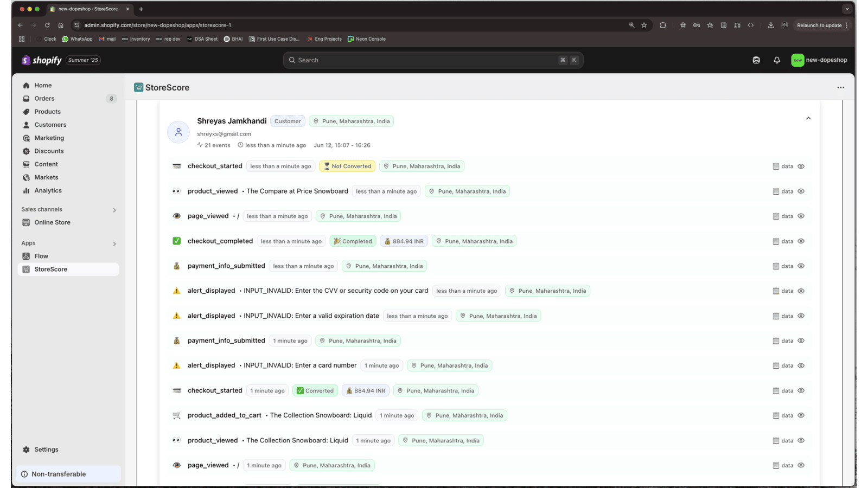Open the Sidekick icon beside the bell
The image size is (868, 488).
756,60
